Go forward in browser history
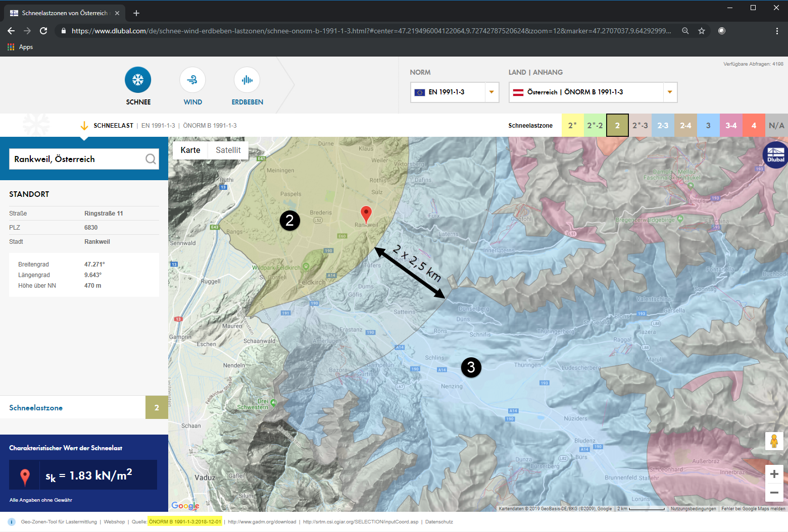The image size is (788, 532). coord(27,31)
